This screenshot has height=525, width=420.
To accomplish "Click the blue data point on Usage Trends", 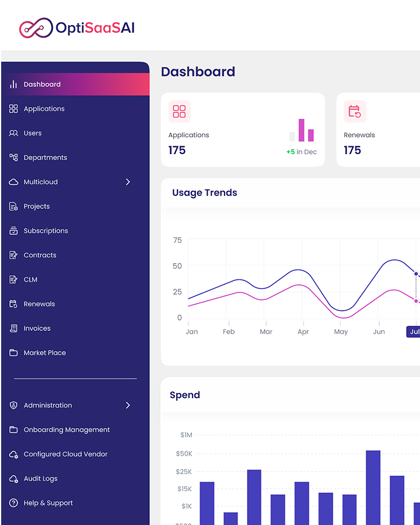I will pyautogui.click(x=416, y=274).
